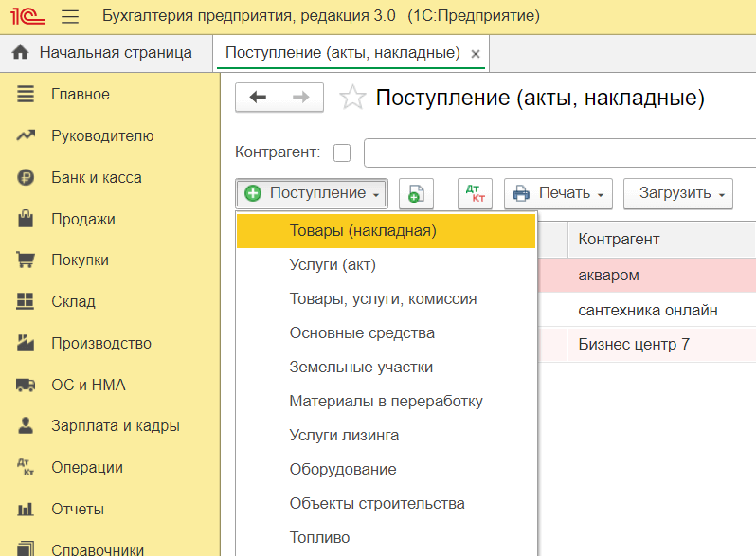Collapse the Поступление dropdown button
This screenshot has width=756, height=556.
tap(312, 193)
